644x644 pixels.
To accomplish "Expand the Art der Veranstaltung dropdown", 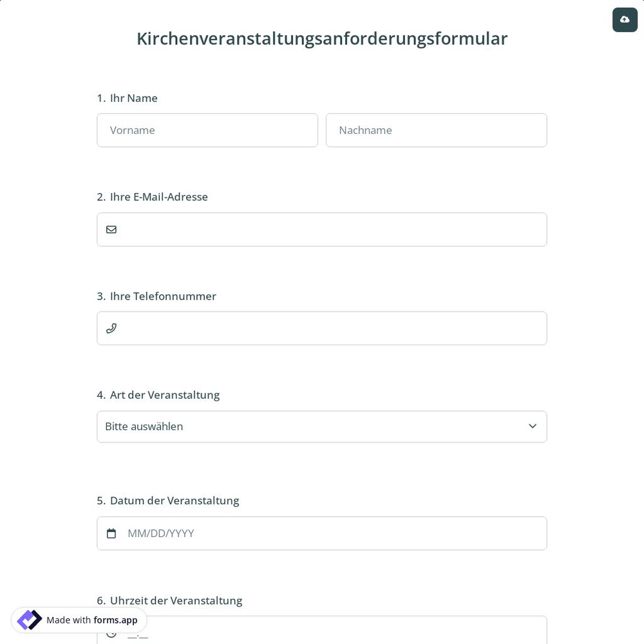I will pyautogui.click(x=322, y=426).
